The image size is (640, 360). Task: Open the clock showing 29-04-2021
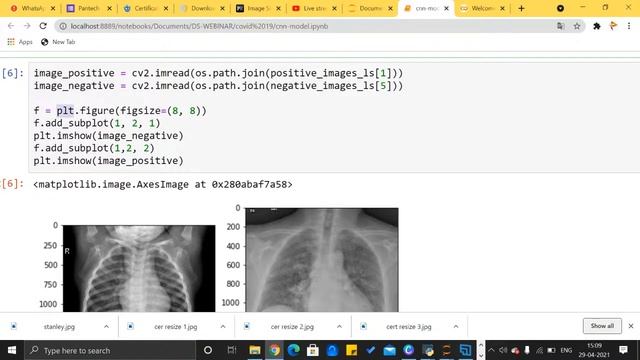point(594,350)
